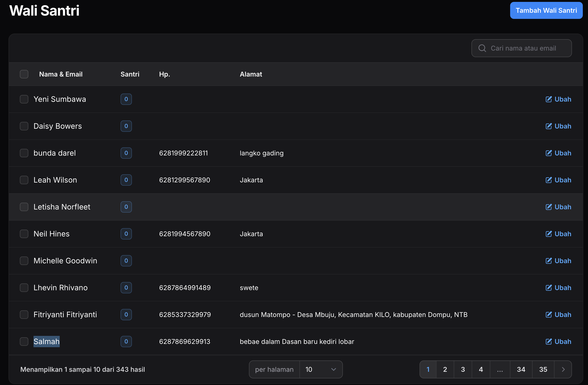Screen dimensions: 588x385
Task: Click the Alamat column header
Action: tap(251, 74)
